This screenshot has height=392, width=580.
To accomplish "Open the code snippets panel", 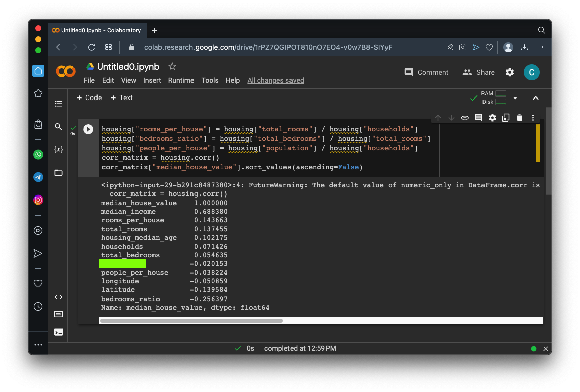I will [58, 297].
